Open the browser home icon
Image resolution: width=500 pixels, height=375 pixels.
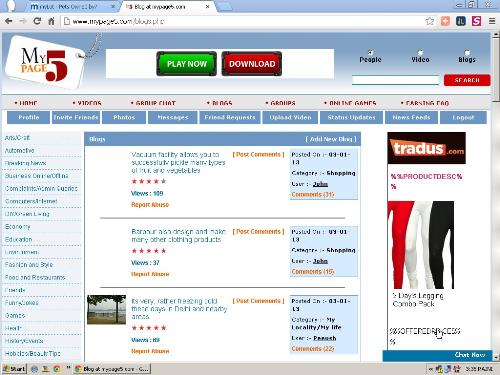pyautogui.click(x=51, y=21)
